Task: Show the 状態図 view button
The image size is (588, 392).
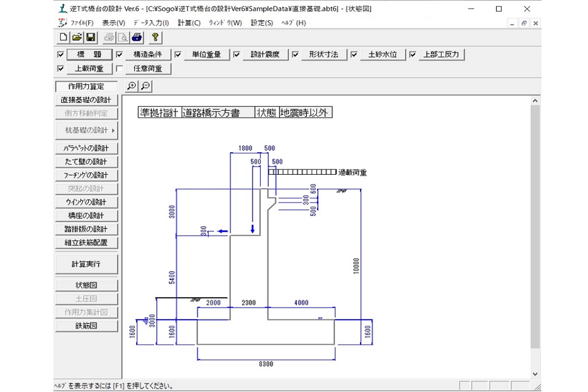Action: click(86, 285)
